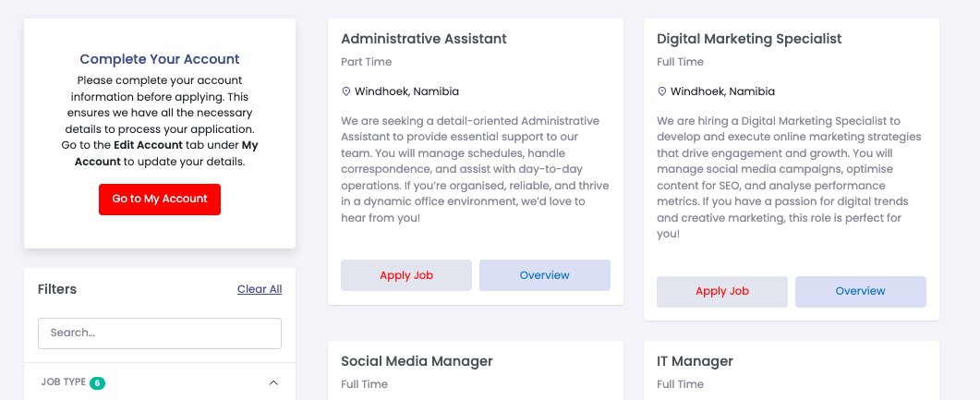This screenshot has width=980, height=400.
Task: Open Overview for Administrative Assistant
Action: point(545,275)
